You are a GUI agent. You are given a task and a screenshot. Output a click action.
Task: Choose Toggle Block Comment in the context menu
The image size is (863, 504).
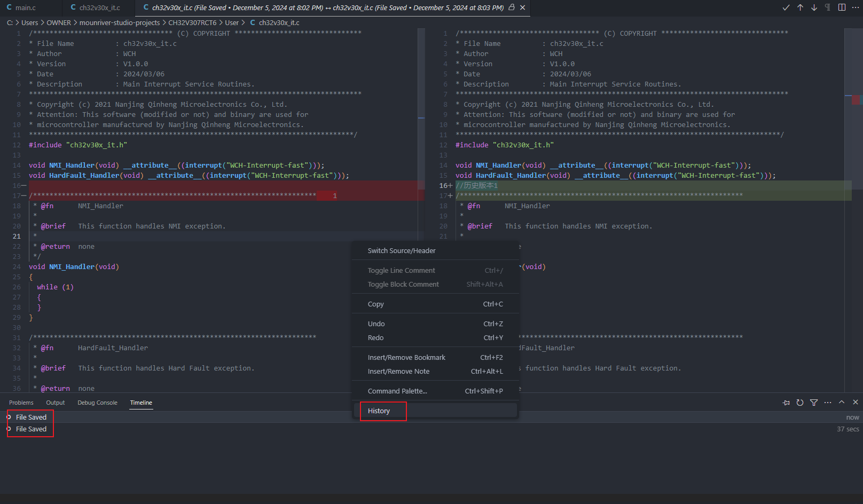point(403,284)
